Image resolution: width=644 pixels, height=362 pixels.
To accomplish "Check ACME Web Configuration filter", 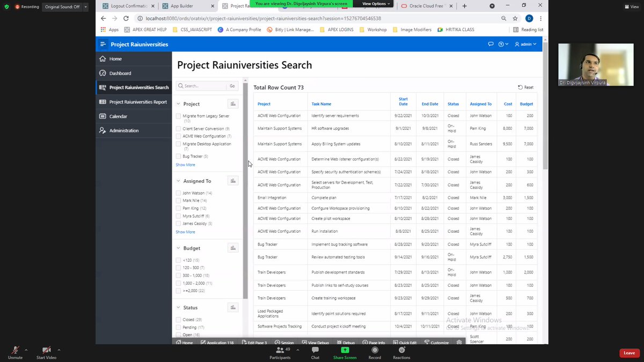I will (x=178, y=136).
